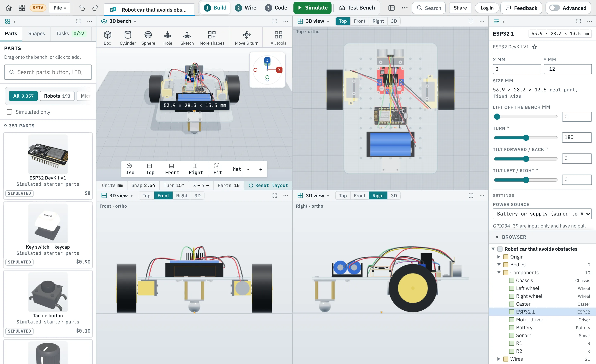Expand the Wires folder in the browser
The image size is (596, 364).
pyautogui.click(x=499, y=359)
